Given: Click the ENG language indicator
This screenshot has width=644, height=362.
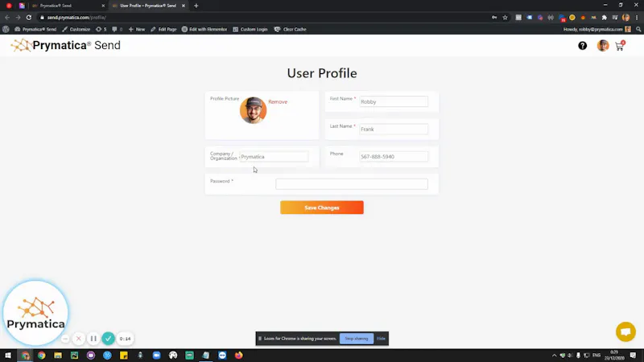Looking at the screenshot, I should (x=597, y=356).
